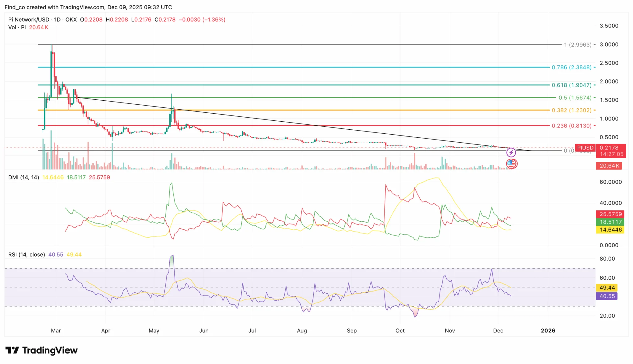
Task: Click the 0.5 (1.5674) Fibonacci level label
Action: click(x=575, y=98)
